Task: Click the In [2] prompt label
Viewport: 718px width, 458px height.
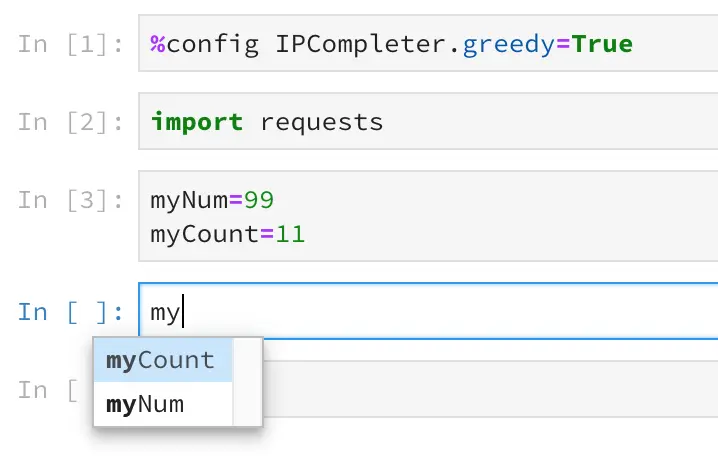Action: pos(70,122)
